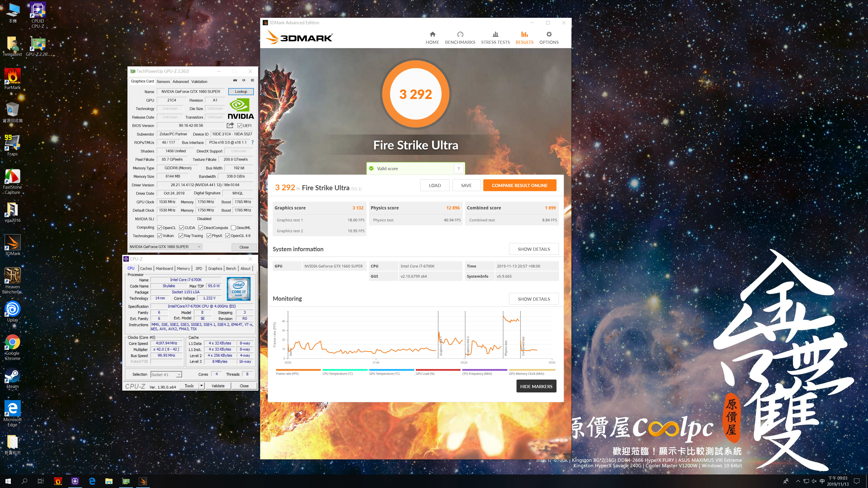Click Validate button in CPU-Z
The image size is (868, 488).
218,386
